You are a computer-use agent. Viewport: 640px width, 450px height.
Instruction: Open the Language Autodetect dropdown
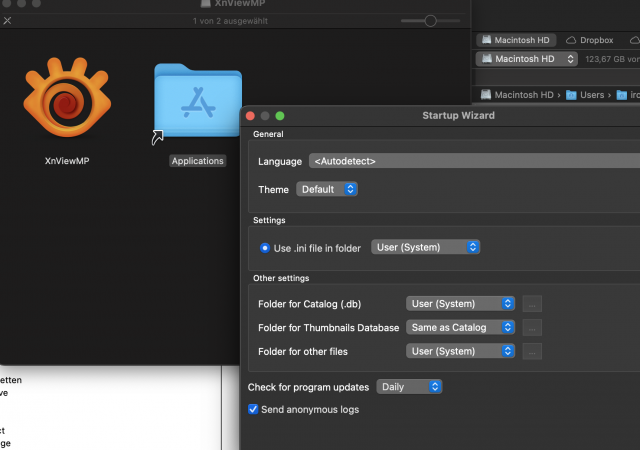tap(474, 161)
